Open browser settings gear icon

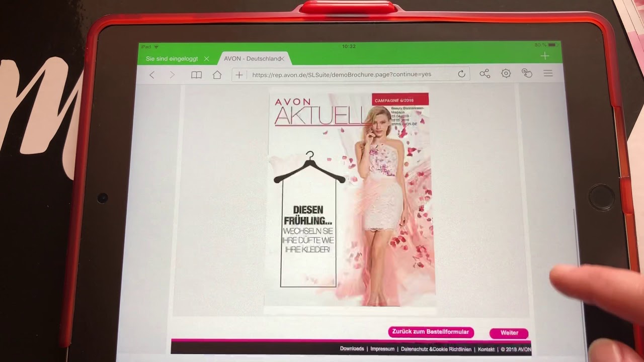(506, 73)
